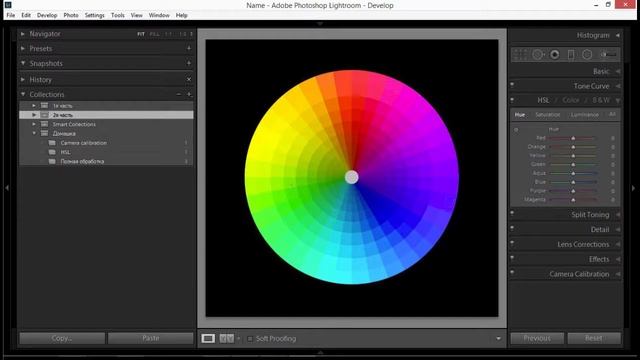Click the Previous button
Screen dimensions: 640x360
(537, 338)
